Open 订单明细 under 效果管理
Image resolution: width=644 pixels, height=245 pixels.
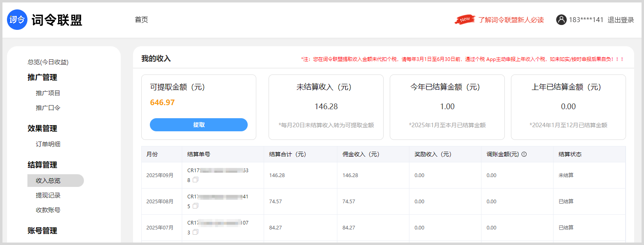[48, 144]
